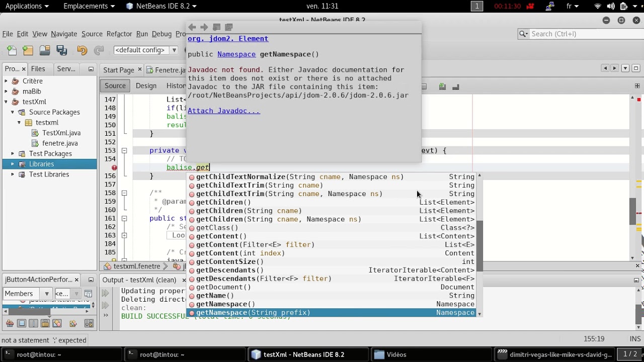Click the New Project toolbar icon
This screenshot has height=362, width=644.
click(x=28, y=50)
